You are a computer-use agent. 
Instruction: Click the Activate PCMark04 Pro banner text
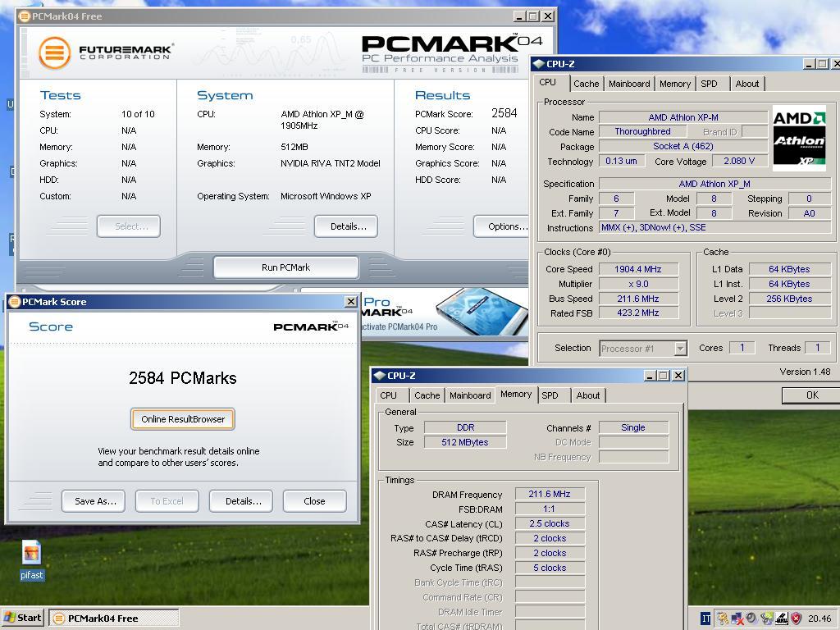tap(399, 326)
